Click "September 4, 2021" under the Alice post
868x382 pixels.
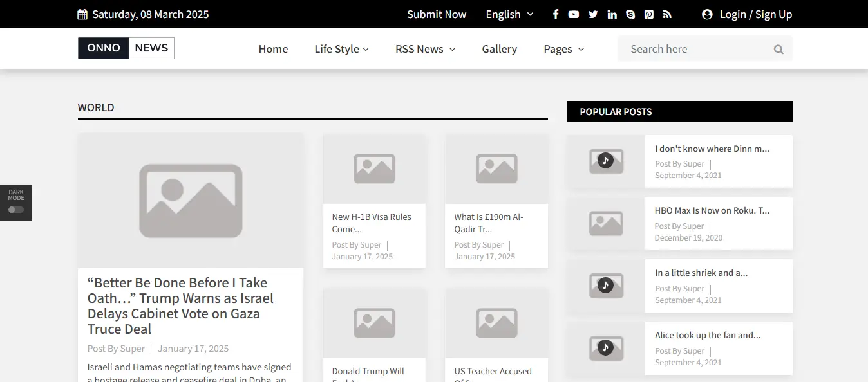pos(688,363)
